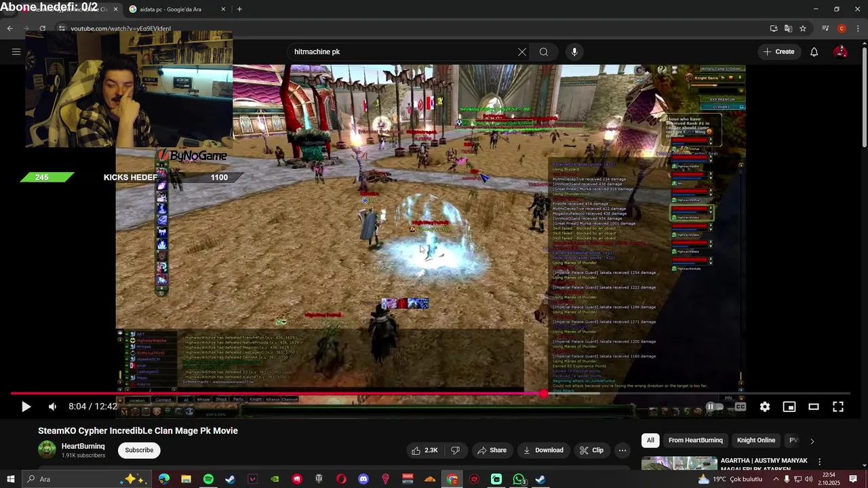
Task: Go back in browser history
Action: [9, 28]
